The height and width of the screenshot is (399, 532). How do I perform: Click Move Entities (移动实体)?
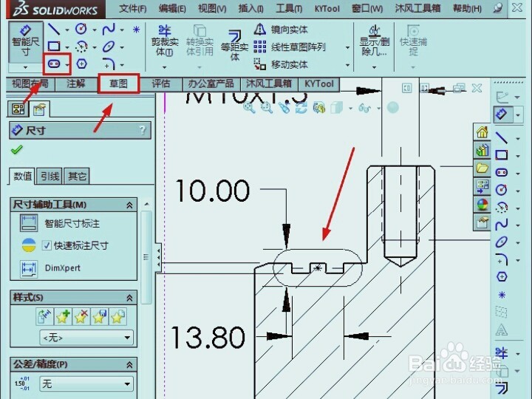[x=281, y=64]
